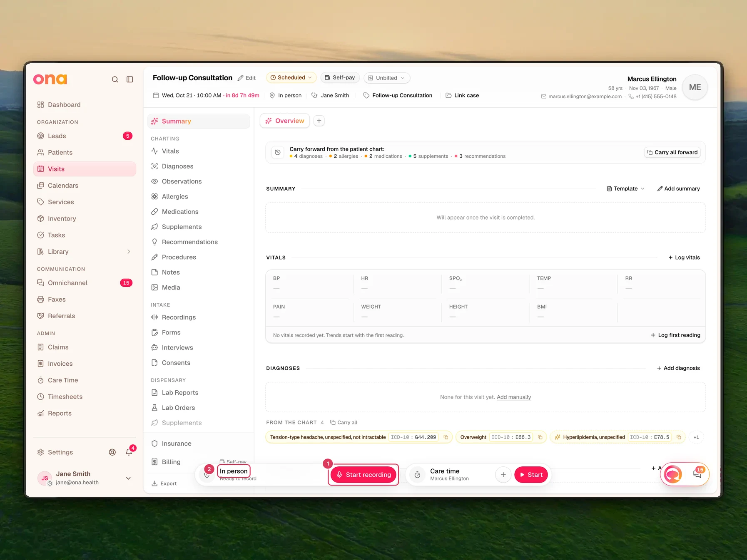Click the plus button in Care time
Screen dimensions: 747x560
[x=503, y=475]
